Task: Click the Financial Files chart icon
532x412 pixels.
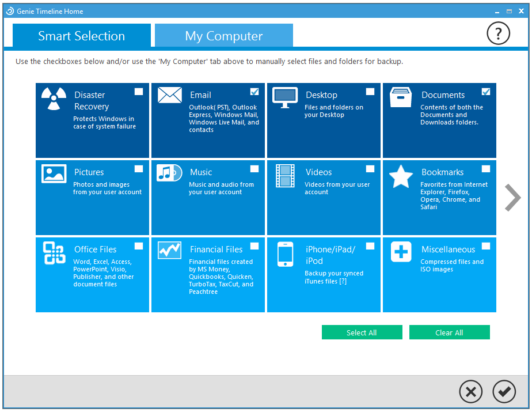Action: tap(169, 250)
